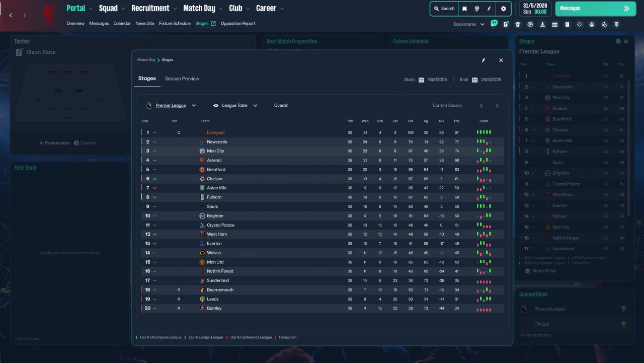This screenshot has width=644, height=363.
Task: Sort the table by Pts column header
Action: tap(456, 121)
